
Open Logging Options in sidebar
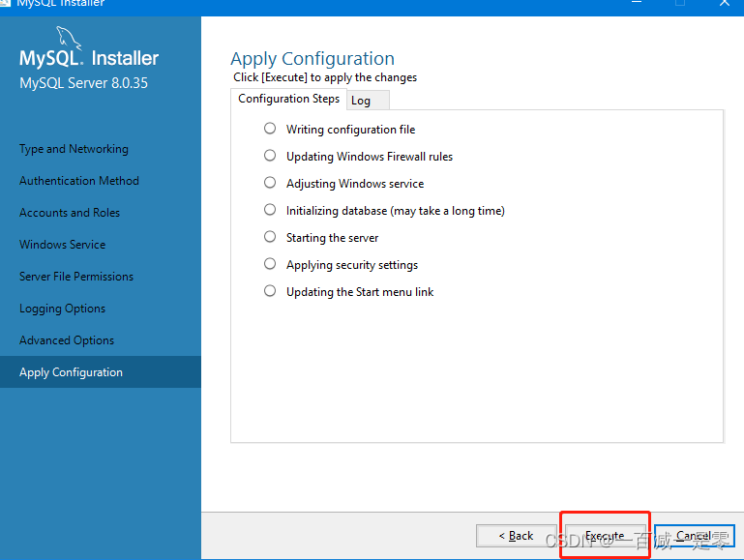pyautogui.click(x=62, y=309)
